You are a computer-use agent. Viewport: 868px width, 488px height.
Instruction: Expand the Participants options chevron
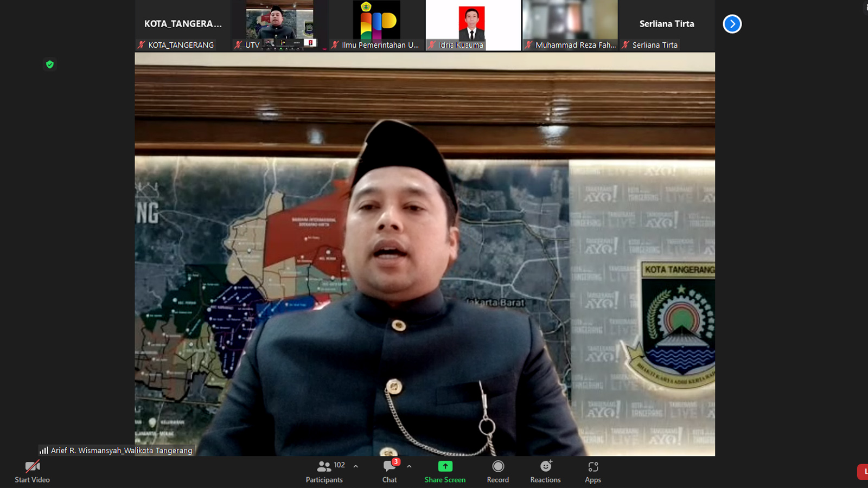click(x=356, y=466)
